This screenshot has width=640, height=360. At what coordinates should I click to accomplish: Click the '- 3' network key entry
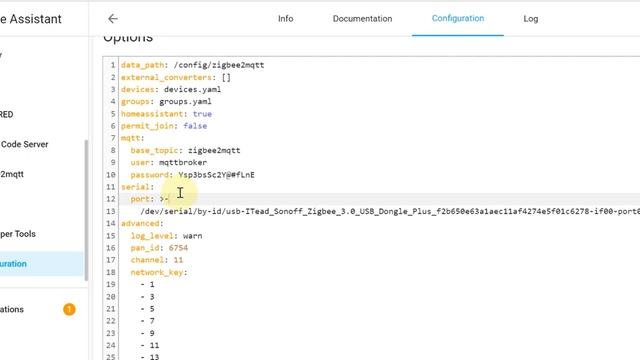click(x=147, y=297)
